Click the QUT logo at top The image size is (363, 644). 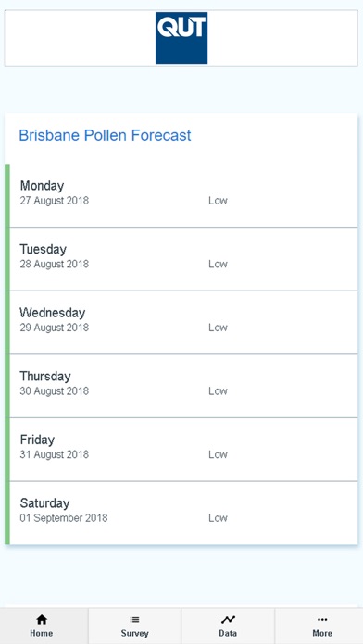pos(181,38)
